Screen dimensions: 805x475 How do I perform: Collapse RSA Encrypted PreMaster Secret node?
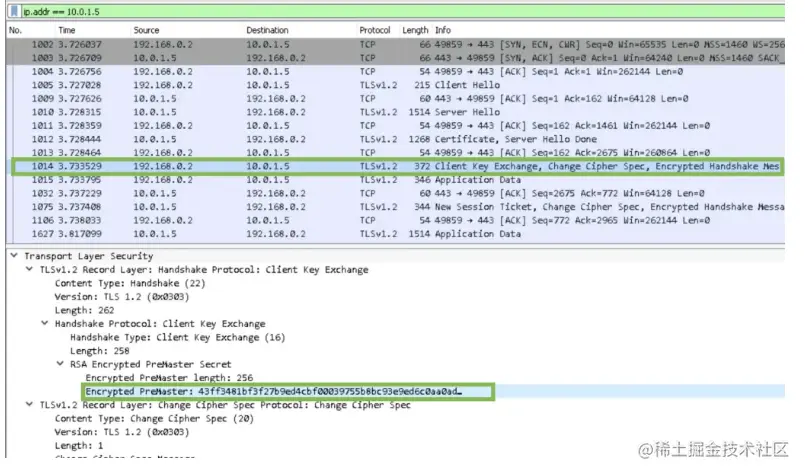click(60, 364)
